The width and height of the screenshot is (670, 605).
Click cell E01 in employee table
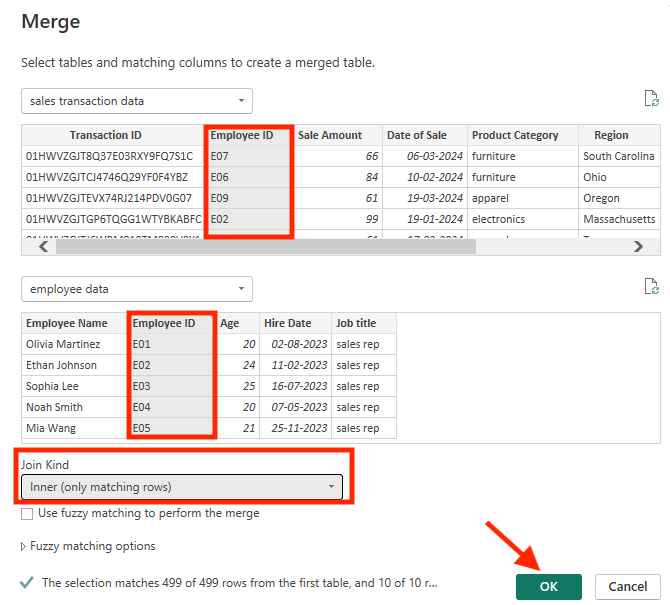click(x=171, y=344)
